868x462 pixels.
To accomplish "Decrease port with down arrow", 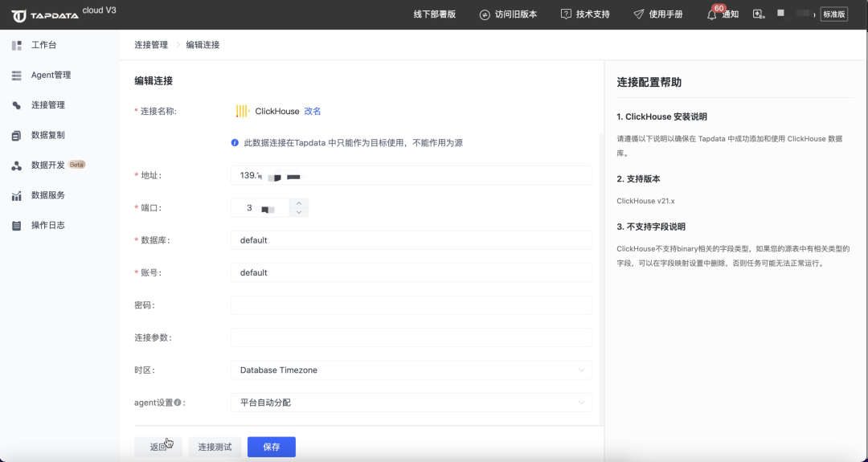I will coord(299,212).
